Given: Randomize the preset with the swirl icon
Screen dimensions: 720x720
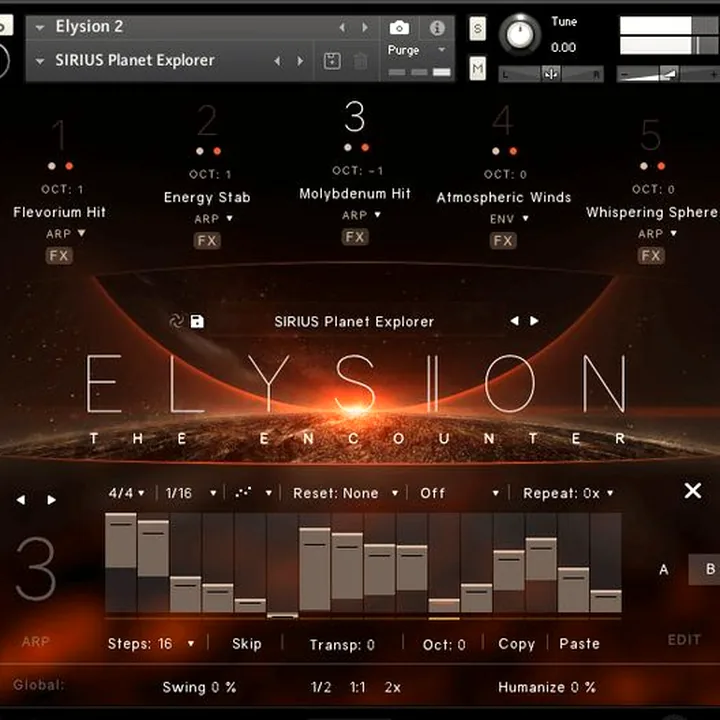Looking at the screenshot, I should pos(176,321).
